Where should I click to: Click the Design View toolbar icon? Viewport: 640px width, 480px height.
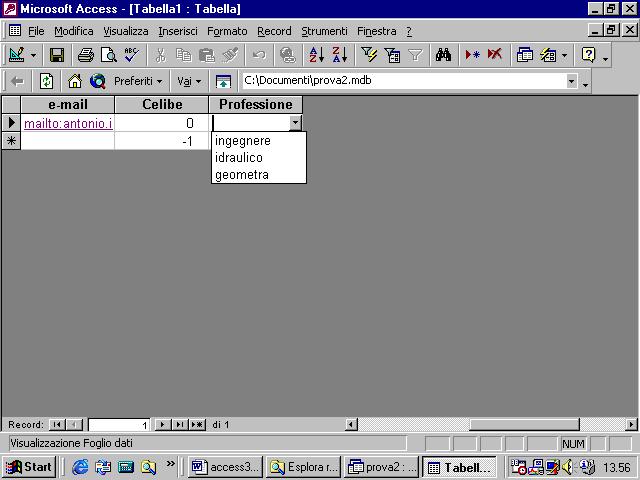tap(17, 55)
